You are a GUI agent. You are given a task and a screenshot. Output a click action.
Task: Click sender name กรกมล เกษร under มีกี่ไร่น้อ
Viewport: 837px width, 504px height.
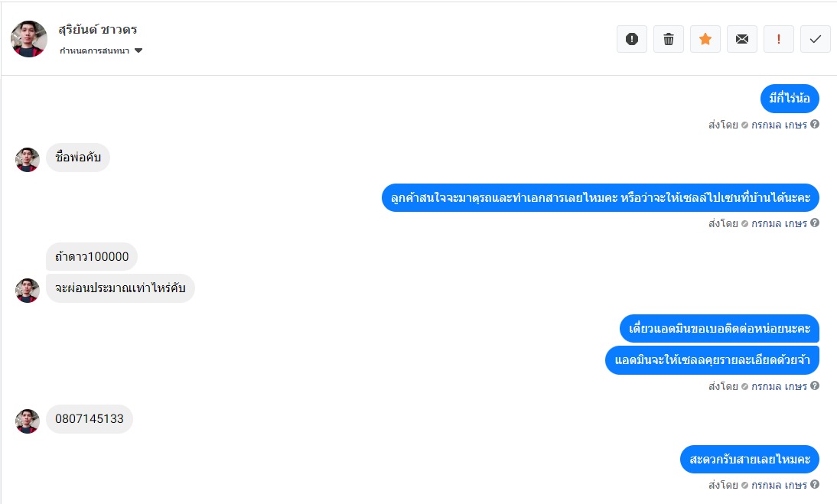(x=779, y=125)
